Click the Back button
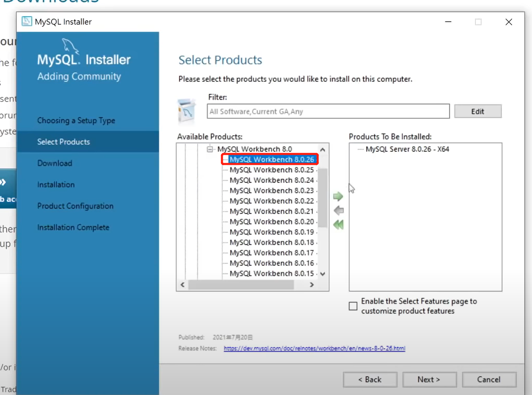This screenshot has height=395, width=532. click(x=370, y=379)
